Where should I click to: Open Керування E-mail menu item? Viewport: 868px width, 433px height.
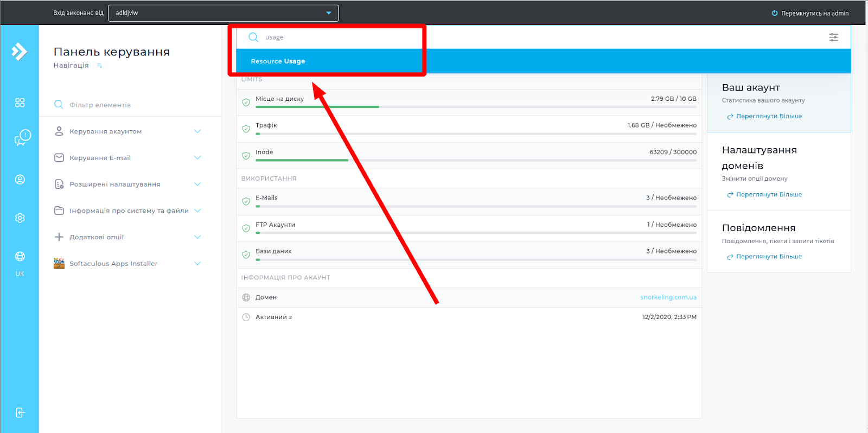point(100,158)
